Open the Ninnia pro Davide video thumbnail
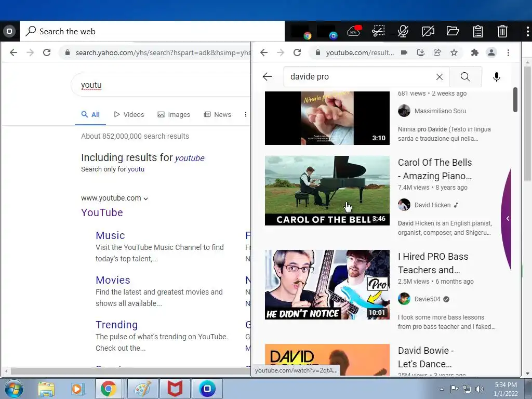Screen dimensions: 532x399 (327, 118)
